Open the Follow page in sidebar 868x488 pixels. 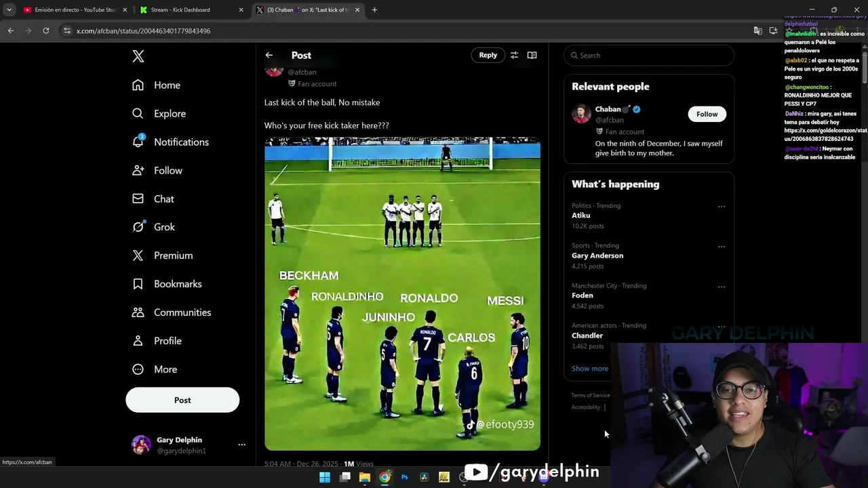157,170
